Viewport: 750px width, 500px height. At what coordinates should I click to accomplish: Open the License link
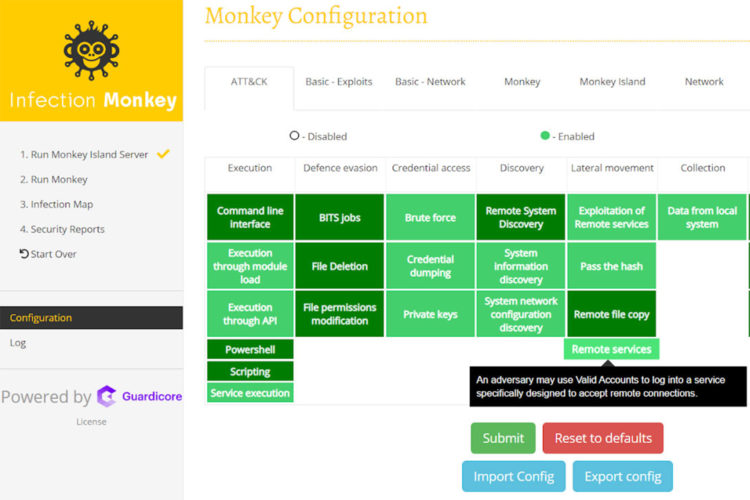[x=91, y=422]
